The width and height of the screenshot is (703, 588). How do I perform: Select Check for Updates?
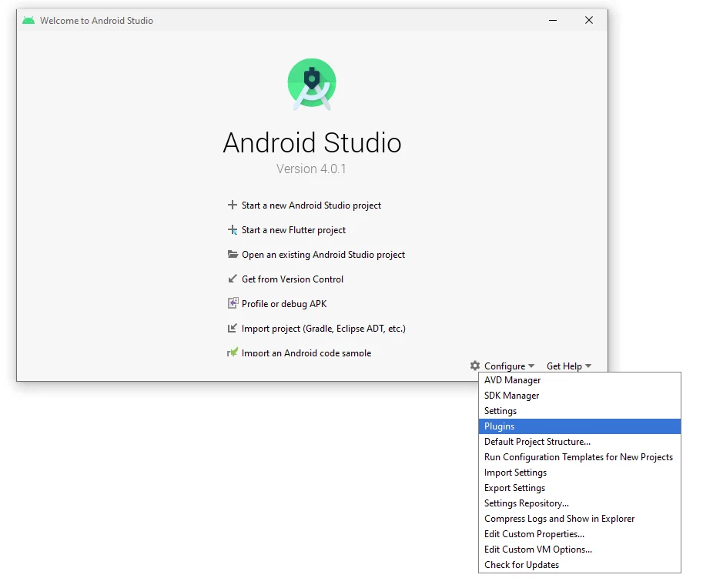580,565
